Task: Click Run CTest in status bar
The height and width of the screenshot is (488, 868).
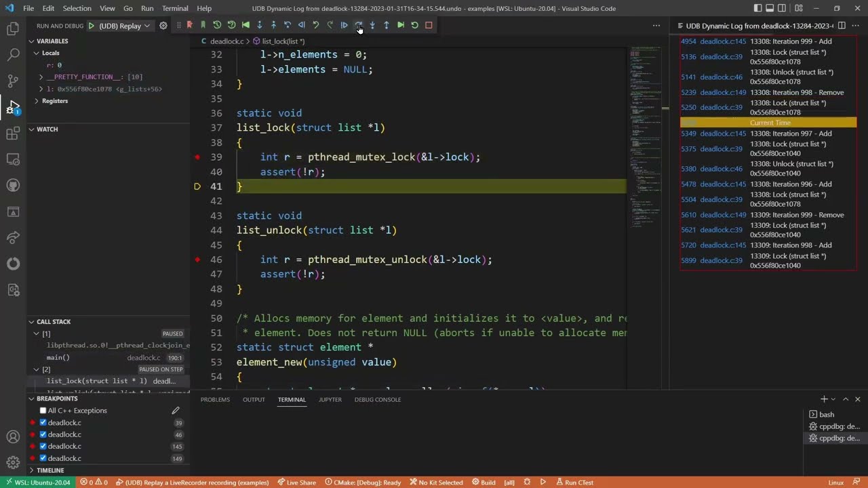Action: tap(574, 483)
